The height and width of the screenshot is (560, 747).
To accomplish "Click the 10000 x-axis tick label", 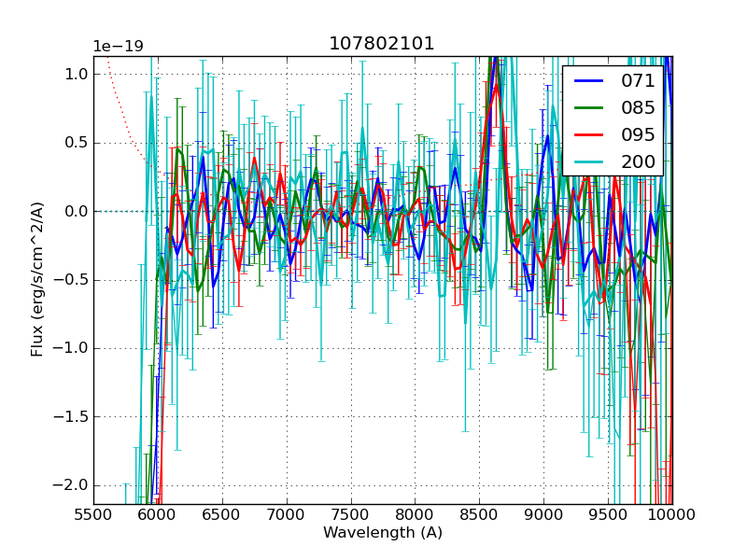I will (671, 514).
